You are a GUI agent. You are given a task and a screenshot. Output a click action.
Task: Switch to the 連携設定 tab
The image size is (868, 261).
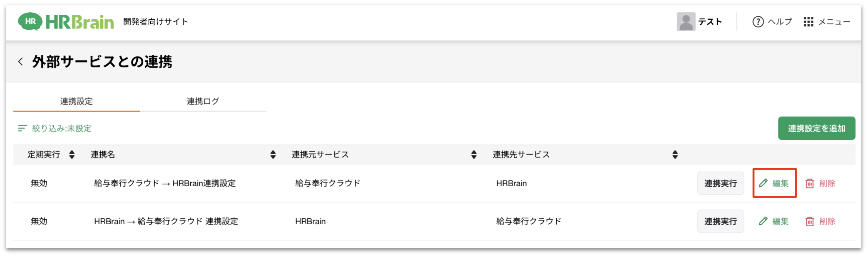click(77, 101)
